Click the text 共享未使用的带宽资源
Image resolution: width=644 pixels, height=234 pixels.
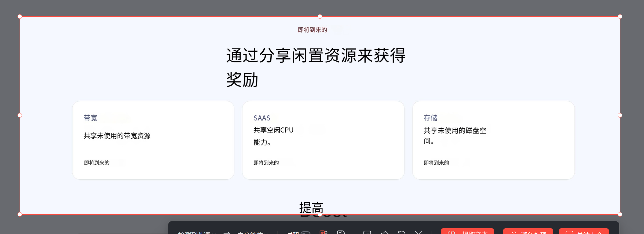click(117, 136)
